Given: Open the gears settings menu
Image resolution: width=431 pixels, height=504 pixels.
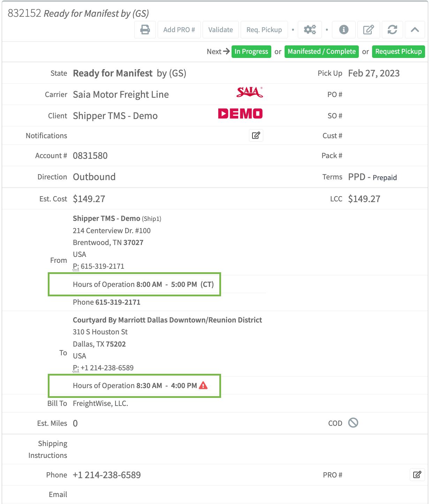Looking at the screenshot, I should (x=310, y=30).
